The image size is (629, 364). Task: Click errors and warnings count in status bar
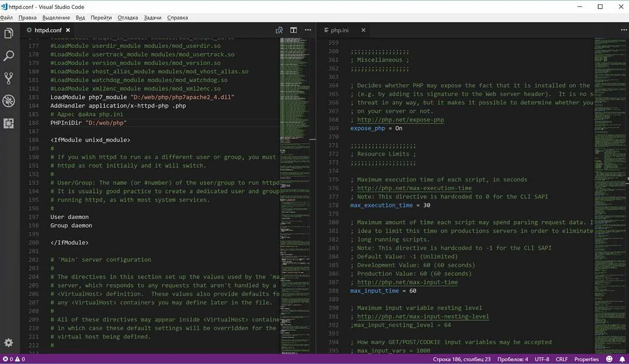(x=14, y=359)
